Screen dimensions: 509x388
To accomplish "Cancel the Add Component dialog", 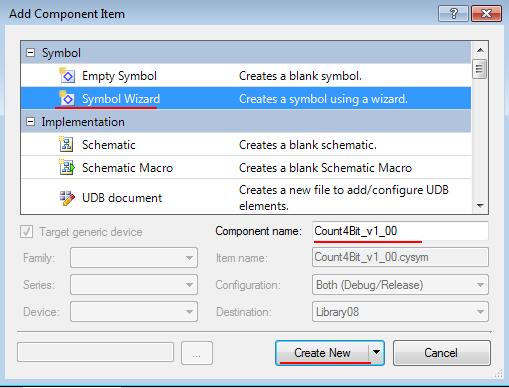I will tap(442, 353).
